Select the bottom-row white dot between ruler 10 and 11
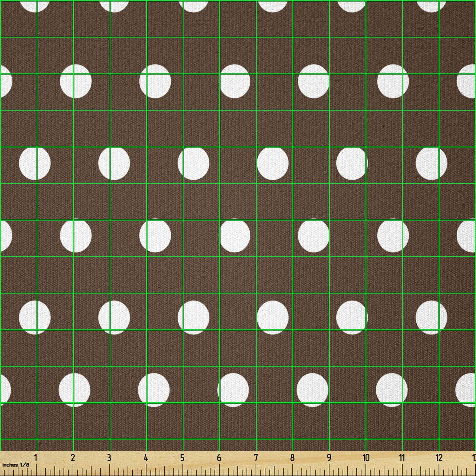 (392, 390)
